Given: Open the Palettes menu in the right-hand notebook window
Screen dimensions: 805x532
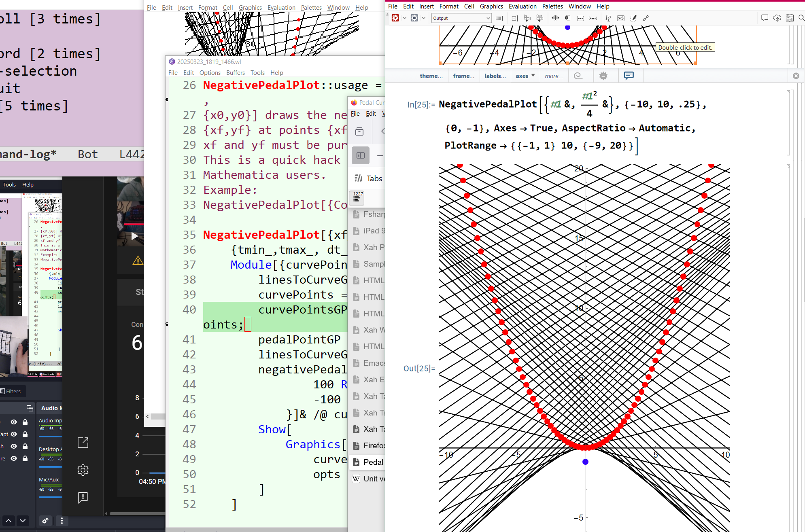Looking at the screenshot, I should click(x=552, y=6).
